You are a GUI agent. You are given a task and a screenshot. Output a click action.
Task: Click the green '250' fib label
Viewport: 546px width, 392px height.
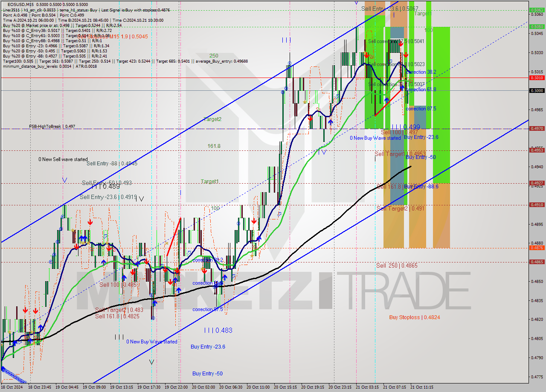click(214, 56)
